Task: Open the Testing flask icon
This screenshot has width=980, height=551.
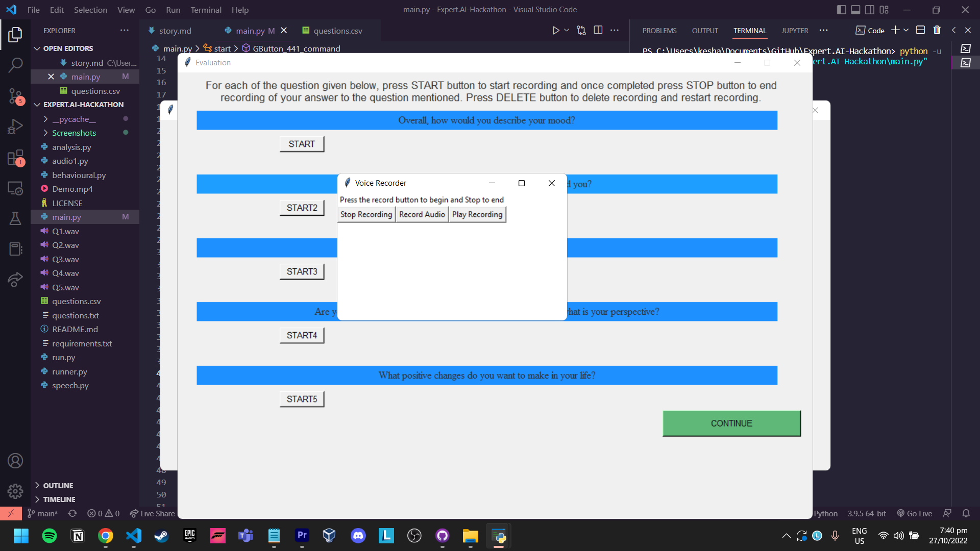Action: pos(15,219)
